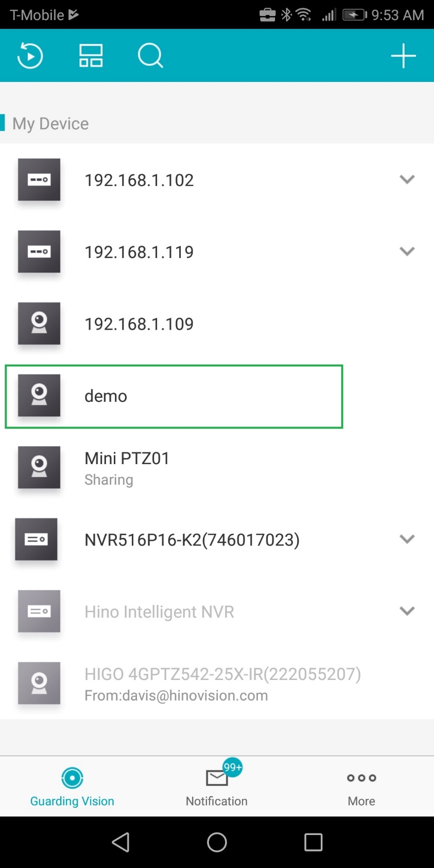Expand the 192.168.1.102 device channels
The image size is (434, 868).
click(x=407, y=179)
